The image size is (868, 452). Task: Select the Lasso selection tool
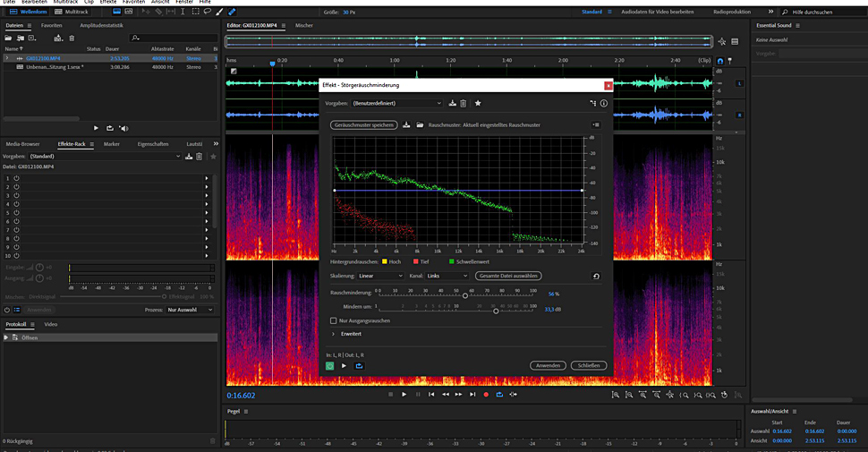point(207,12)
